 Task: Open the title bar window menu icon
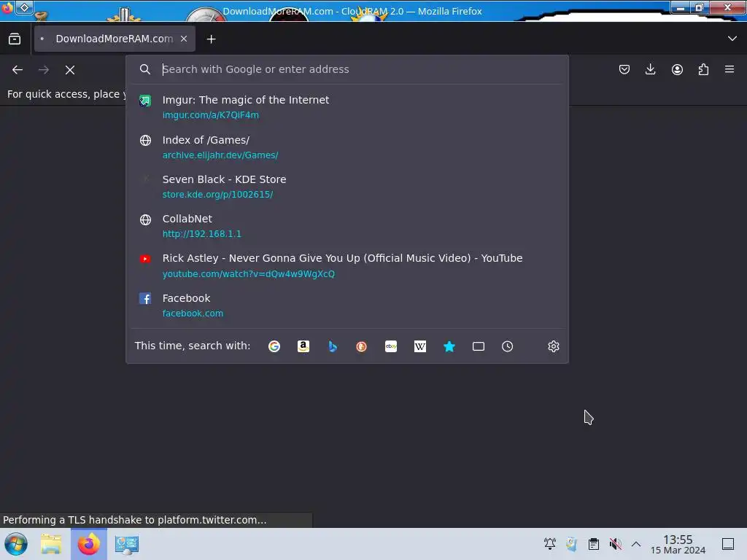(7, 7)
